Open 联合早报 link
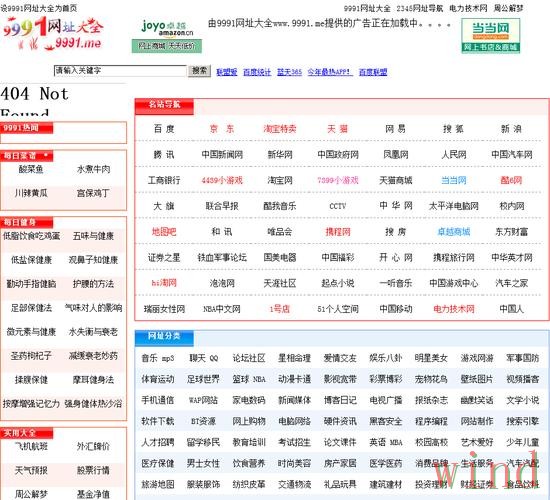This screenshot has height=500, width=550. pyautogui.click(x=222, y=206)
